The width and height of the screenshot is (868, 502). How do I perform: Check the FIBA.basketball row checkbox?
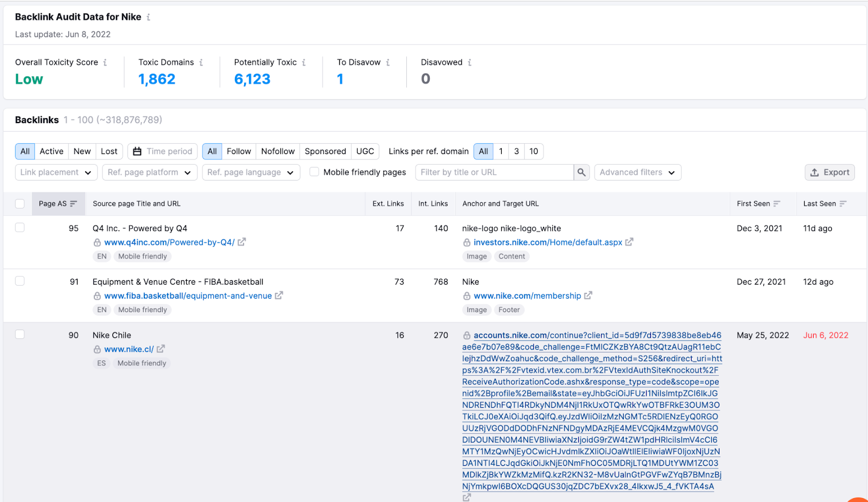(x=20, y=281)
